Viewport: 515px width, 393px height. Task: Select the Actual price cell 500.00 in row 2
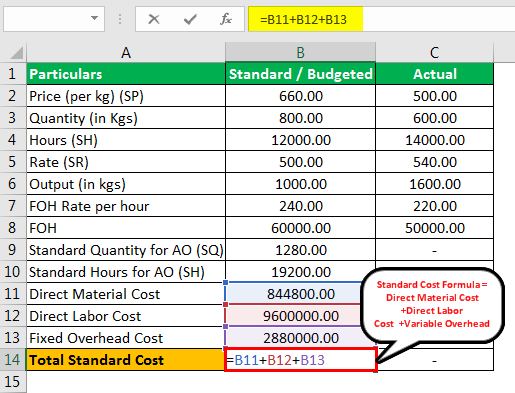(x=434, y=96)
